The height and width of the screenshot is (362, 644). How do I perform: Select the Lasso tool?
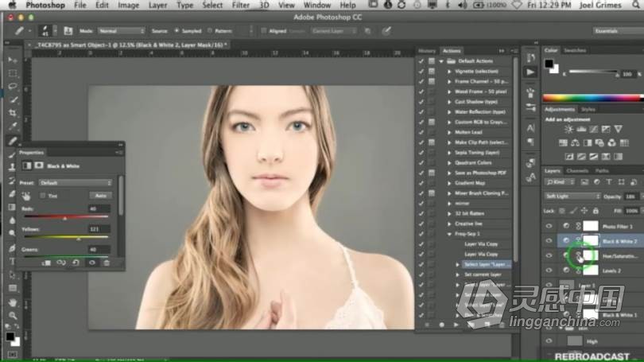(12, 86)
